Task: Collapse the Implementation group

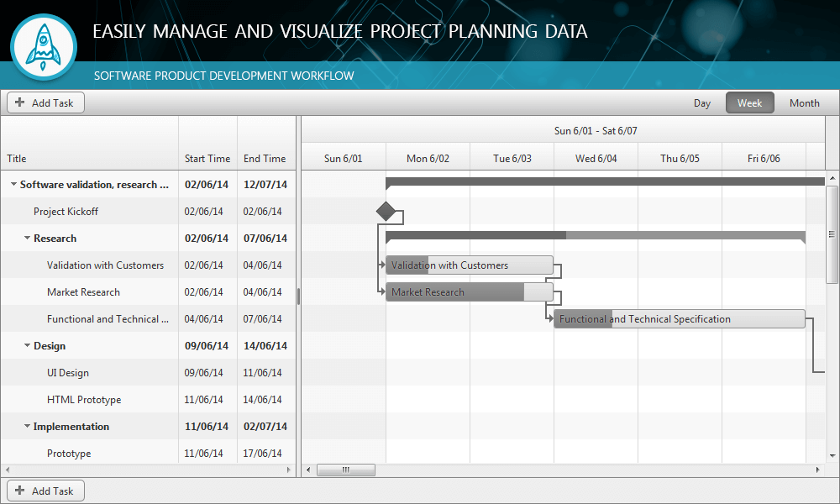Action: tap(25, 426)
